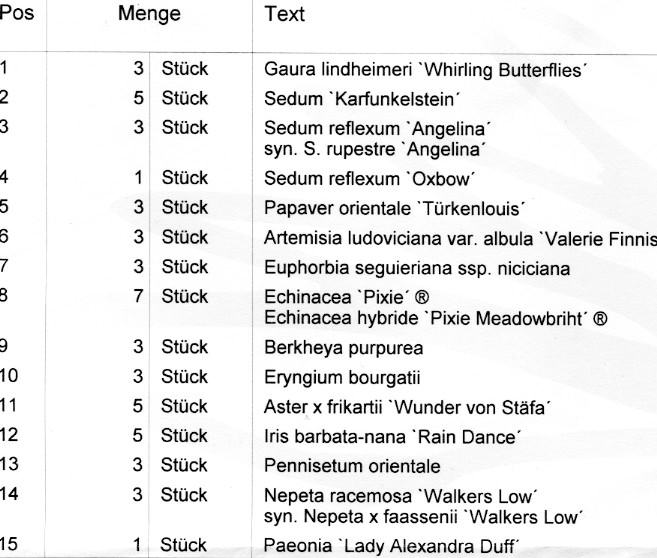Click the syn. S. rupestre 'Angelina' line
The height and width of the screenshot is (558, 657).
point(375,150)
